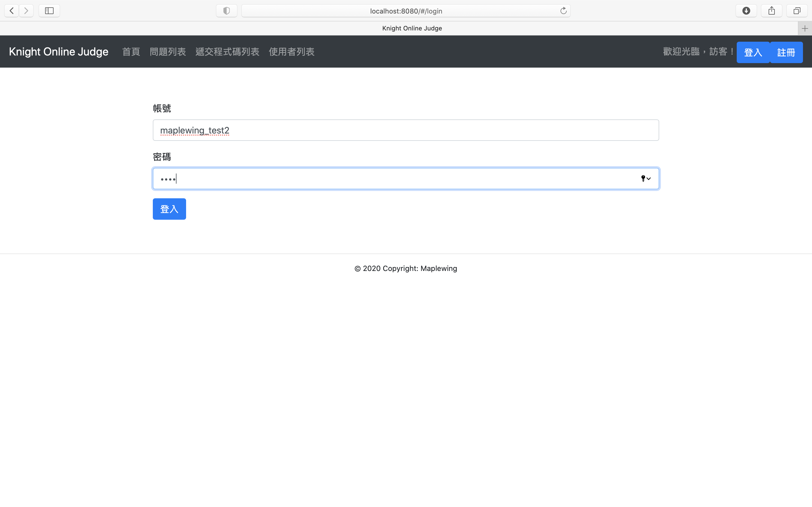This screenshot has width=812, height=507.
Task: Click the page reload icon
Action: (x=563, y=10)
